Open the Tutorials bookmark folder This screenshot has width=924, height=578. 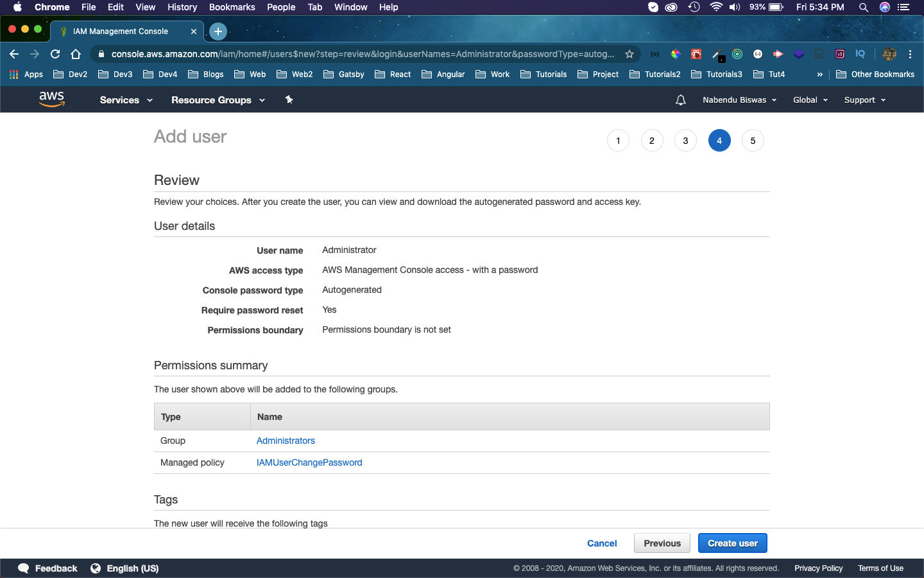543,74
